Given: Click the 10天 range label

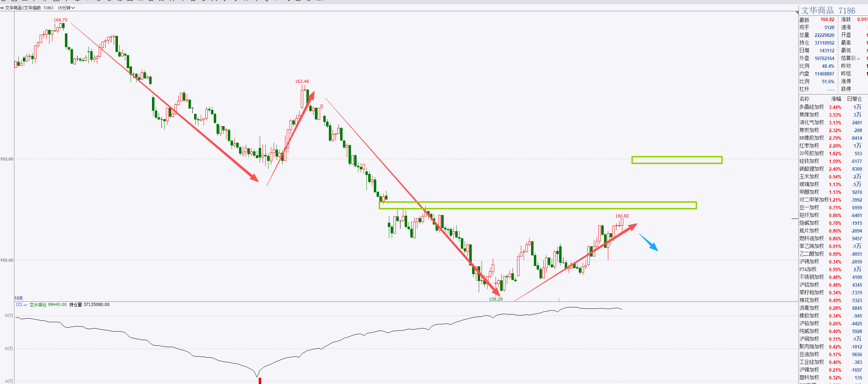Looking at the screenshot, I should (x=19, y=298).
